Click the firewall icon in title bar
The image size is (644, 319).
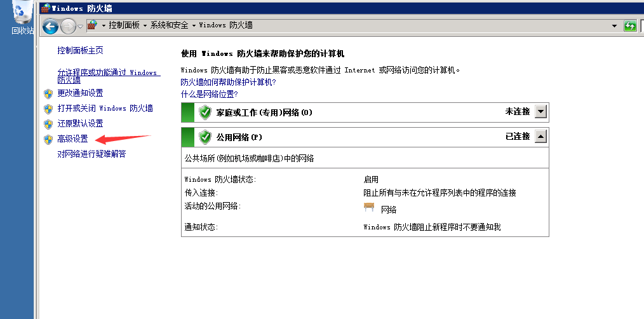click(x=45, y=8)
